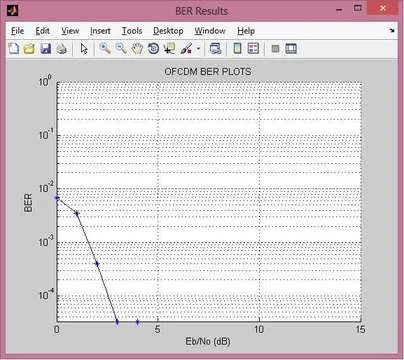Open the Desktop menu
Viewport: 404px width, 360px height.
point(168,31)
